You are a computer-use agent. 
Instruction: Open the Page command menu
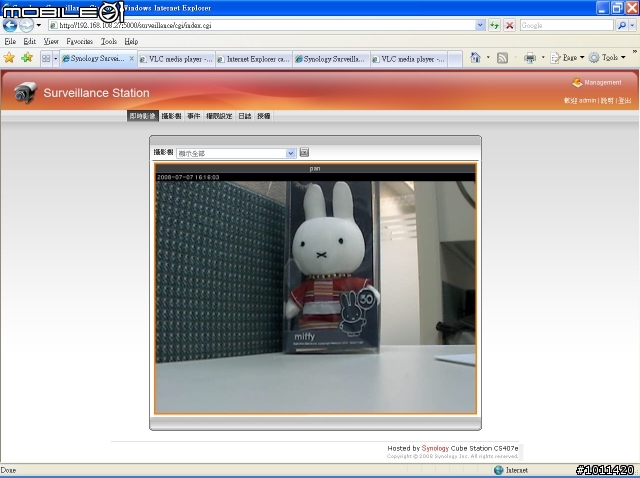click(x=567, y=58)
